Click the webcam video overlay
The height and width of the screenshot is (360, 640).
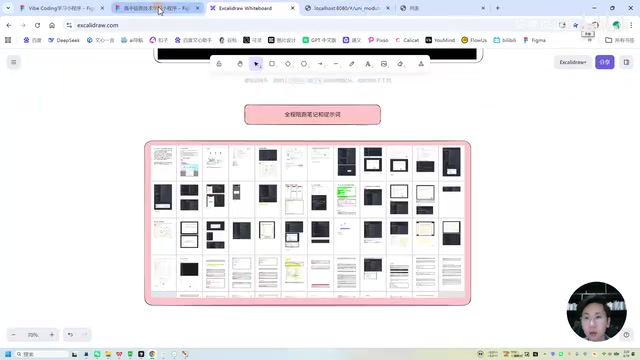597,311
